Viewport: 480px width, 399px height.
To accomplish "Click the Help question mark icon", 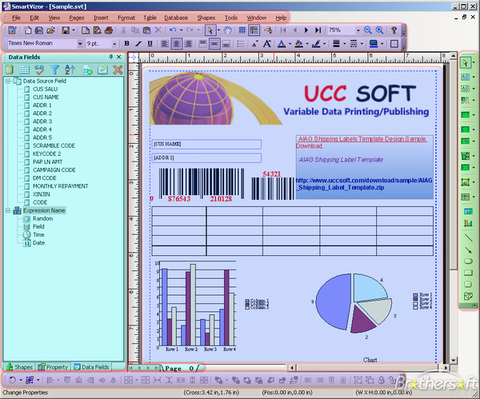I will point(394,30).
